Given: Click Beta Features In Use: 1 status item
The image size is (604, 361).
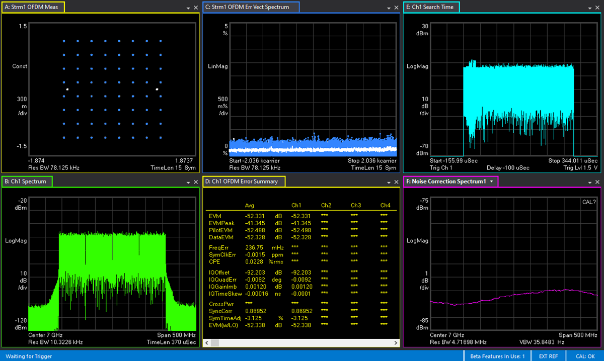Looking at the screenshot, I should [497, 356].
